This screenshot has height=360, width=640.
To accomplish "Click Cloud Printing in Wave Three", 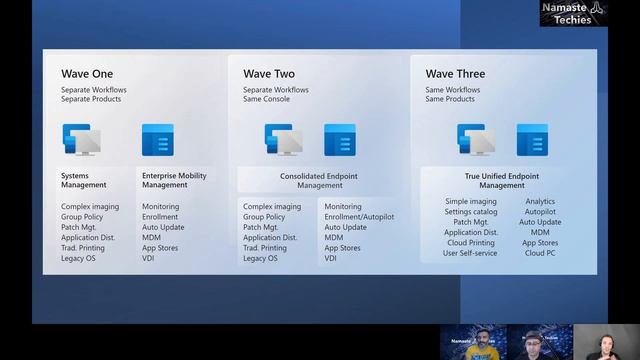I will pyautogui.click(x=471, y=243).
